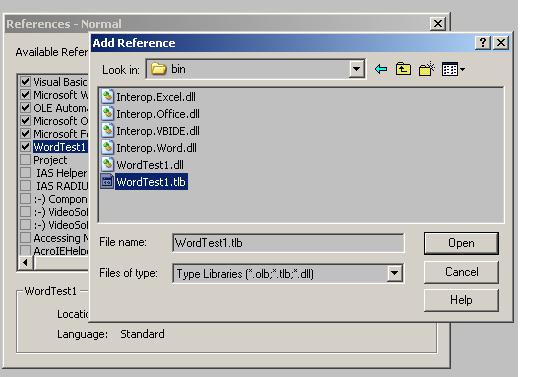Select the Interop.Excel.dll file icon
536x377 pixels.
(107, 97)
